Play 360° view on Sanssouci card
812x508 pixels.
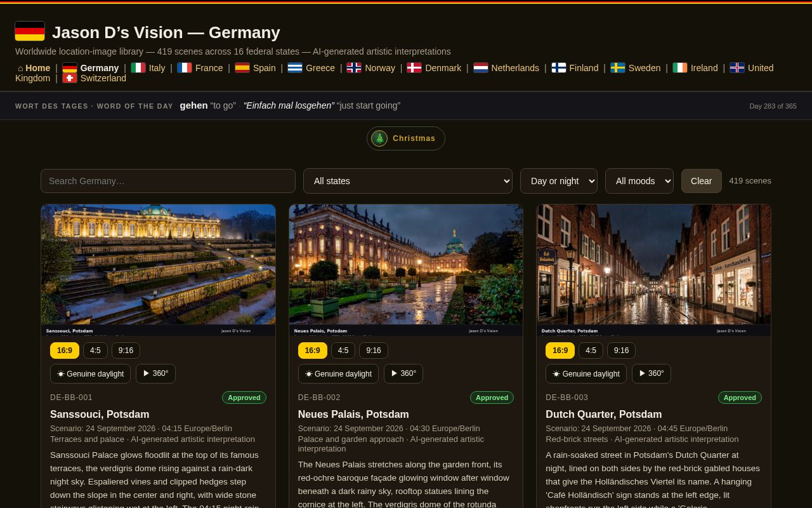[x=155, y=373]
